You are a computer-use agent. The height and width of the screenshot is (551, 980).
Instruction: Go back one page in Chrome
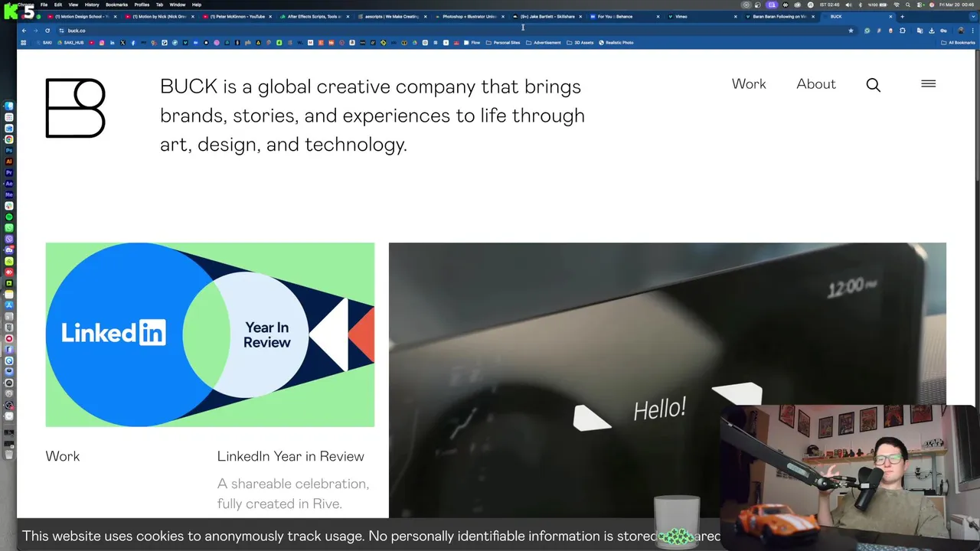coord(24,31)
